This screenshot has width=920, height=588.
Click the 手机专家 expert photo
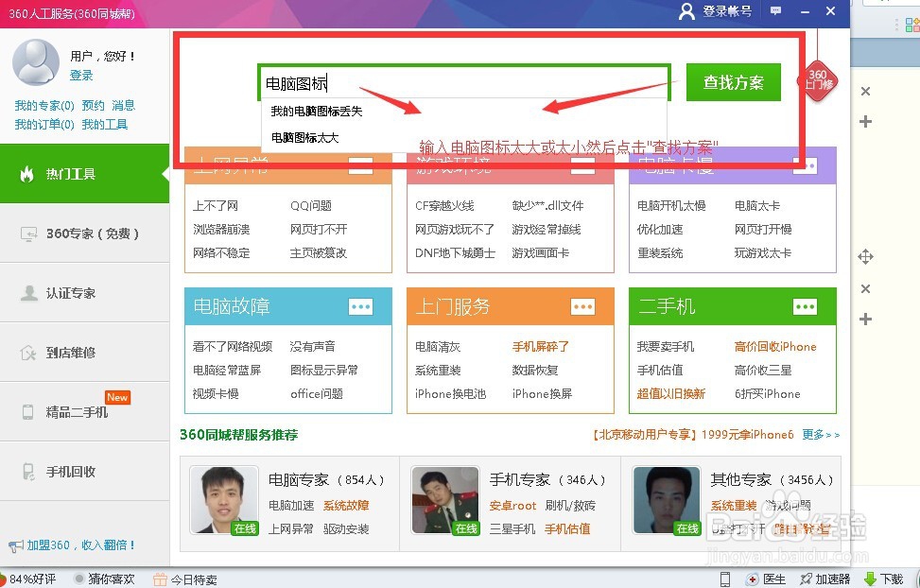[445, 501]
